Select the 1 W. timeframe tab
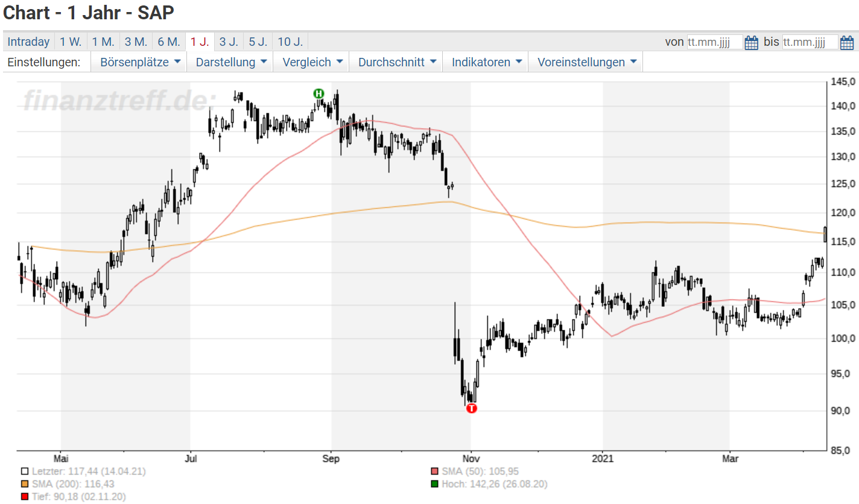Screen dimensions: 859x504 point(71,42)
